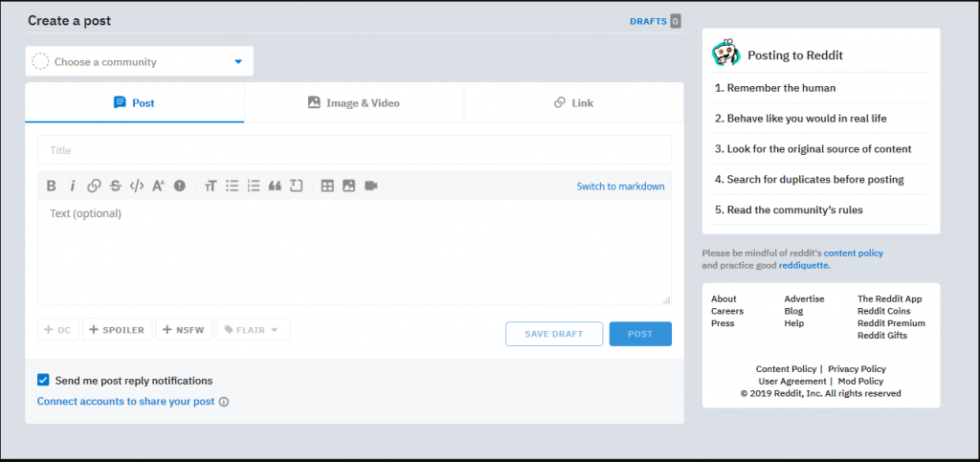Switch to the Image & Video tab
The height and width of the screenshot is (462, 980).
point(354,102)
